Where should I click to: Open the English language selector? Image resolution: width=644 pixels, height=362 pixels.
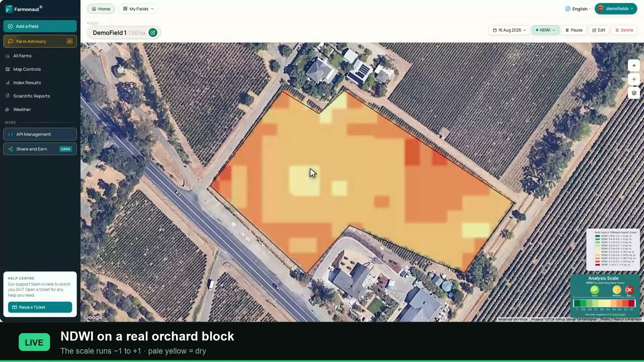pos(578,9)
